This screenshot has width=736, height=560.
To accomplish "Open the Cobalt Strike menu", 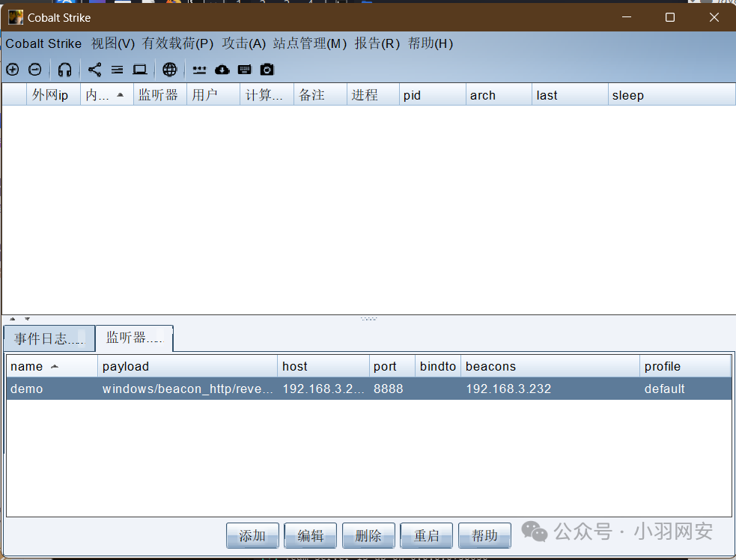I will (43, 43).
